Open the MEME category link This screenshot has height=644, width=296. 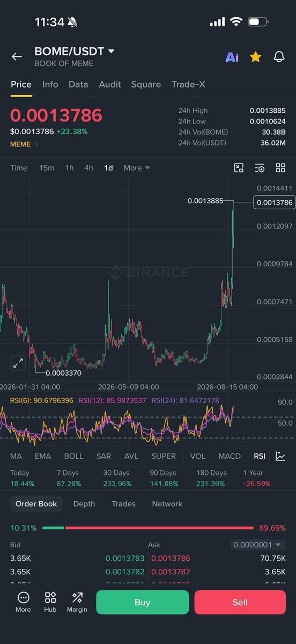click(x=24, y=144)
